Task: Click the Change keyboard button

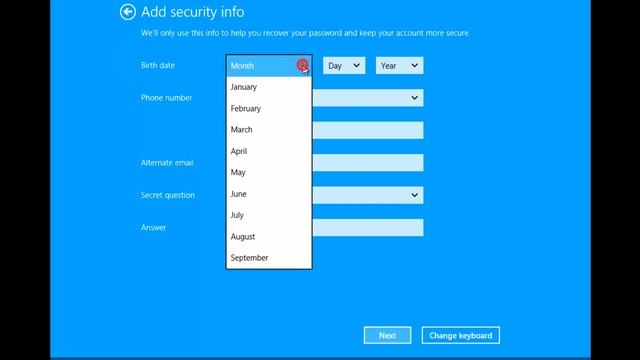Action: 461,335
